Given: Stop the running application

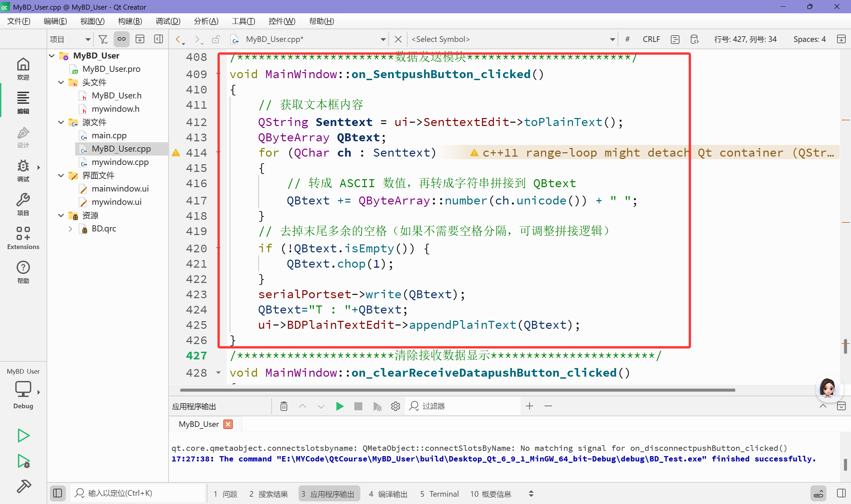Looking at the screenshot, I should pos(358,406).
